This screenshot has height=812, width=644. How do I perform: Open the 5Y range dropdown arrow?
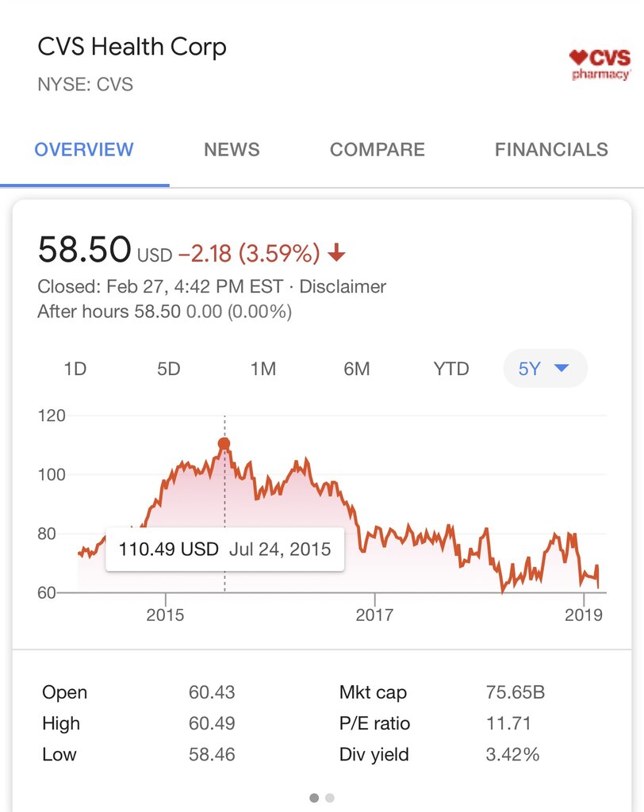pyautogui.click(x=561, y=368)
